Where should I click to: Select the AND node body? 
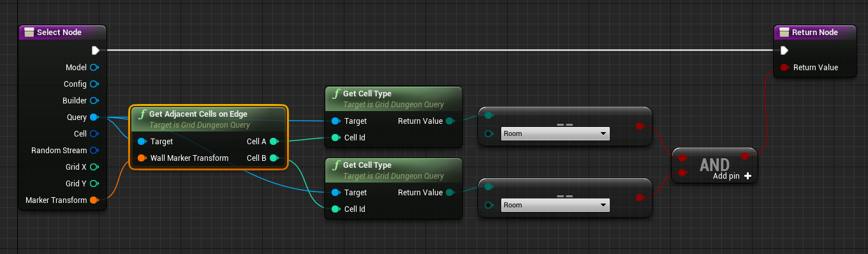click(714, 165)
